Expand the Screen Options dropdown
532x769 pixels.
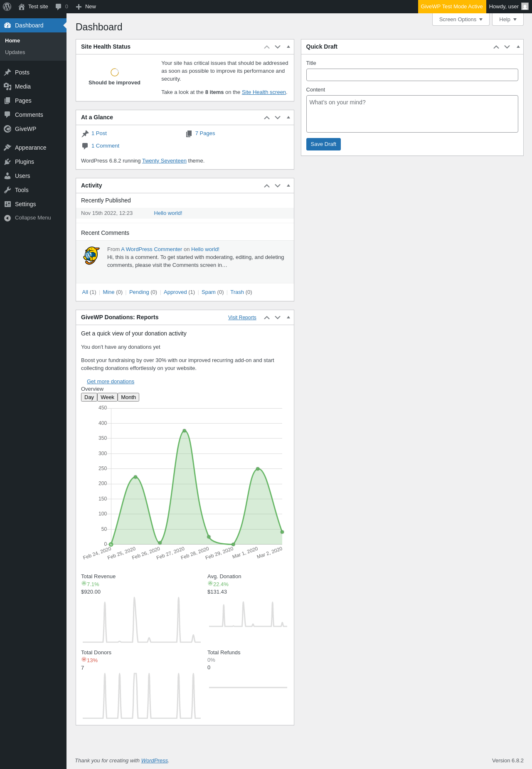click(x=461, y=20)
